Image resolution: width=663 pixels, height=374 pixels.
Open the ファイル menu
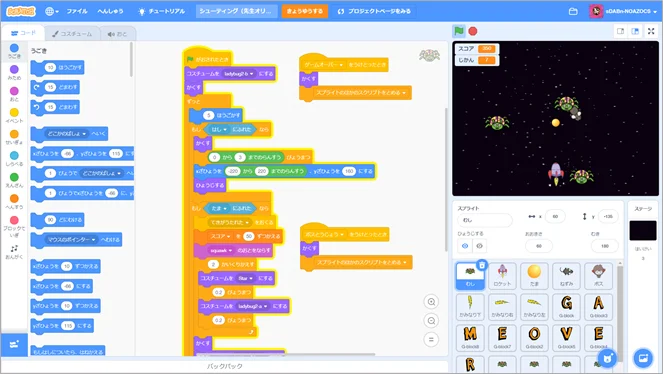tap(77, 11)
